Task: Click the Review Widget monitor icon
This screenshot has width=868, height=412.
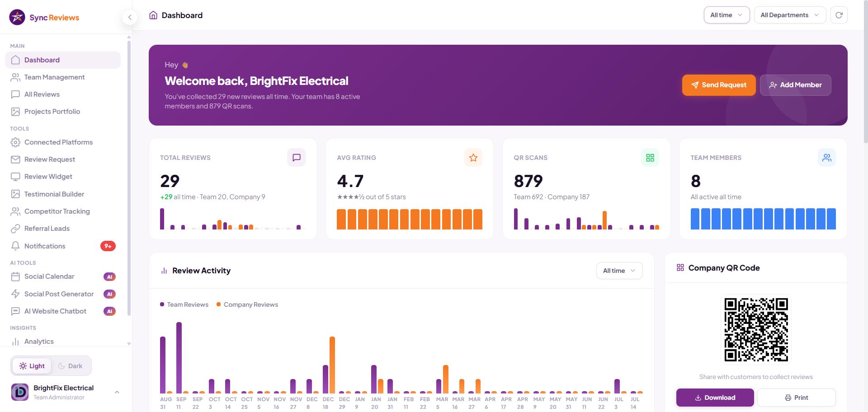Action: click(15, 177)
